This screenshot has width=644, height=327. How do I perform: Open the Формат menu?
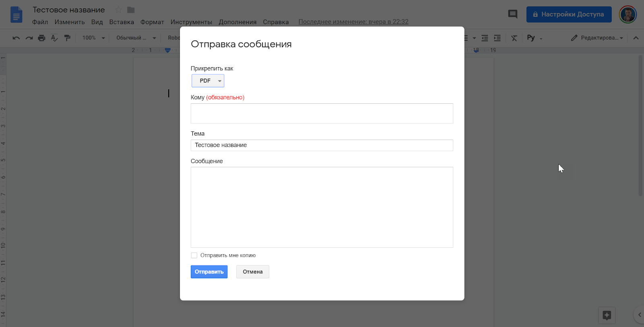[152, 22]
